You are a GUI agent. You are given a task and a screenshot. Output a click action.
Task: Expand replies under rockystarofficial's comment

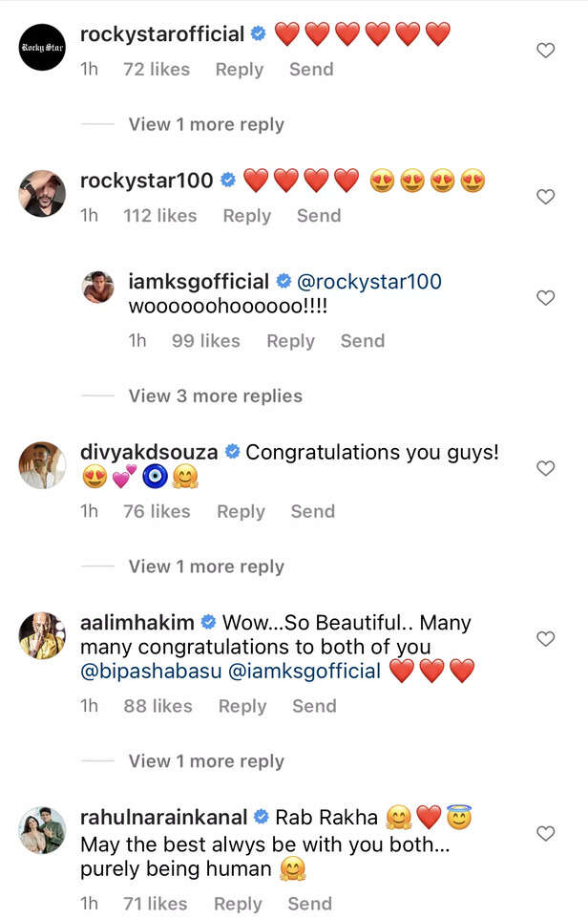tap(205, 124)
